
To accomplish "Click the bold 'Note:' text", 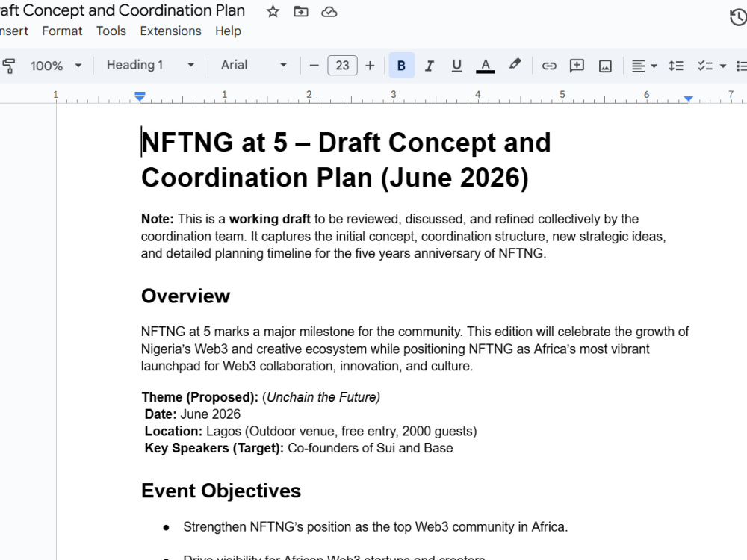I will click(157, 219).
